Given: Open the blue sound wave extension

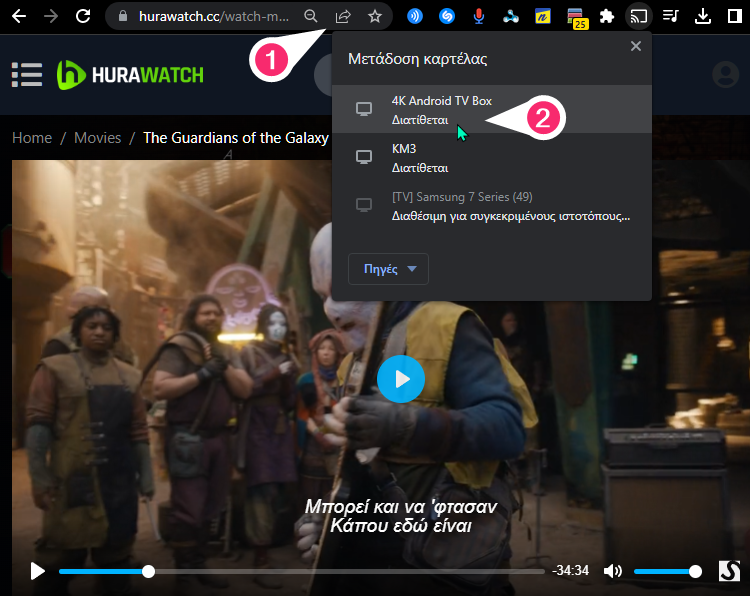Looking at the screenshot, I should coord(415,16).
